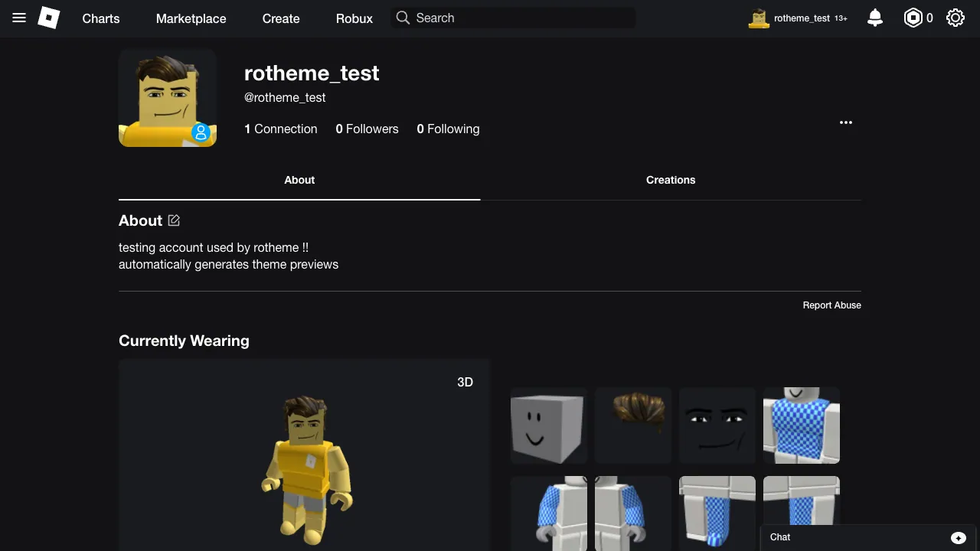
Task: Click the avatar status badge icon
Action: [201, 132]
